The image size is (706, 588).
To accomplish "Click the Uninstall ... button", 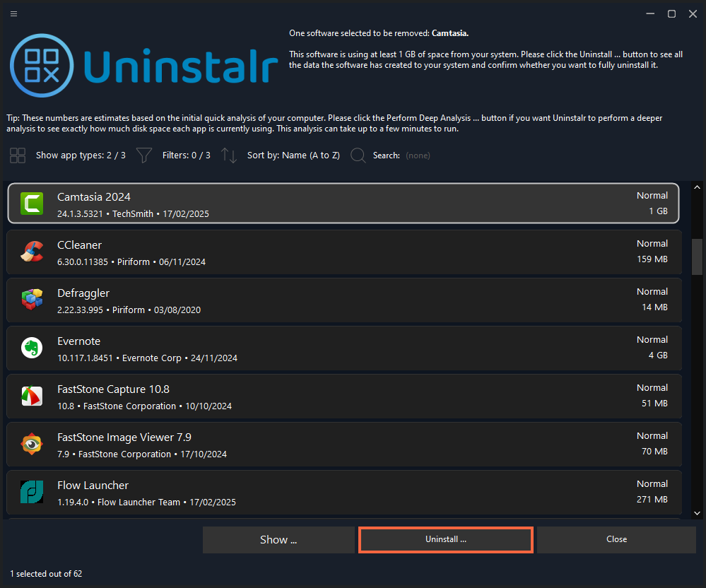I will (446, 539).
